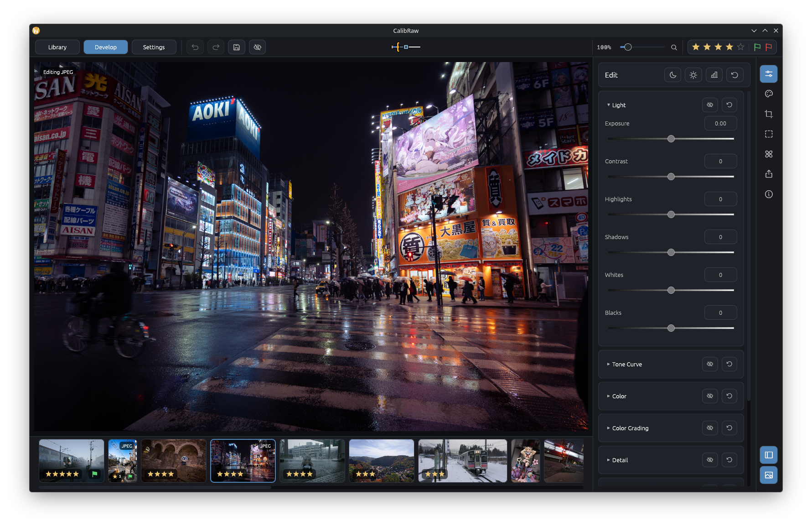Click the sun icon in Edit header
Screen dimensions: 812x527
point(693,75)
